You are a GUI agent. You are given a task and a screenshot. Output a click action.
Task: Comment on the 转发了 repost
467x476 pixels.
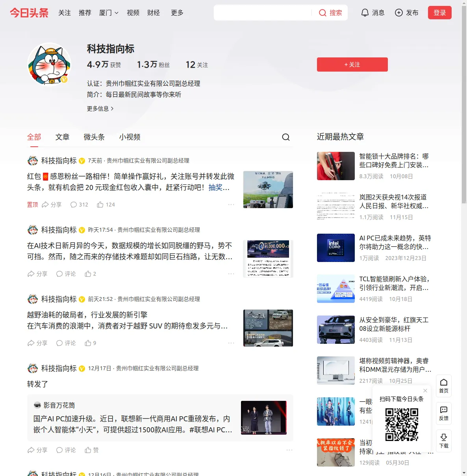66,450
